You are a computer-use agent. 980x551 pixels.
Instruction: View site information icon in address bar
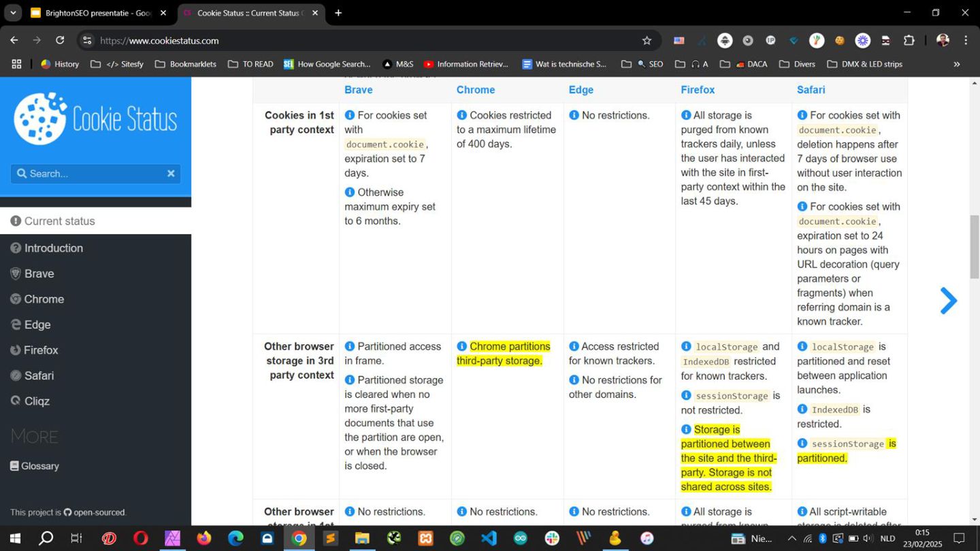point(87,41)
